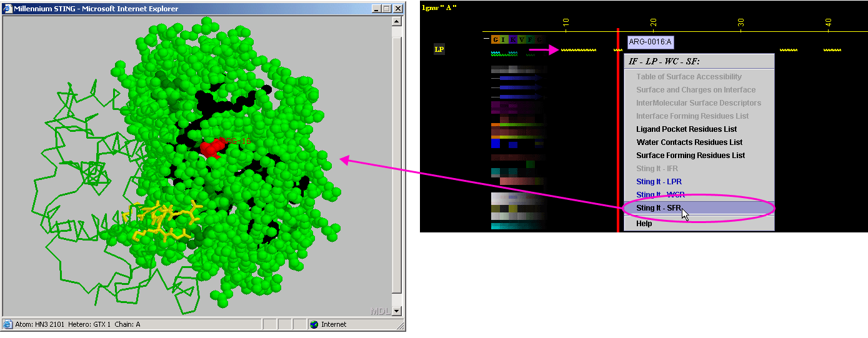Click the MDL logo in viewer corner
868x338 pixels.
(380, 311)
